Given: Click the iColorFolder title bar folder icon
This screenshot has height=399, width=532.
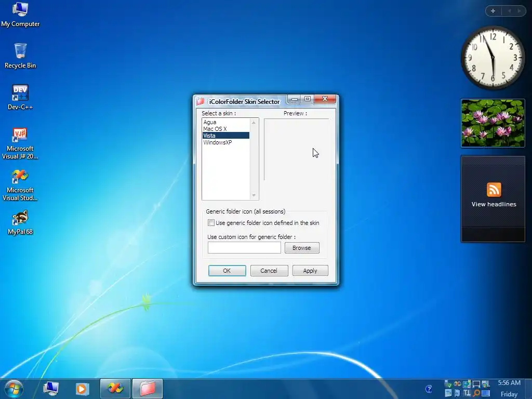Looking at the screenshot, I should (x=201, y=101).
